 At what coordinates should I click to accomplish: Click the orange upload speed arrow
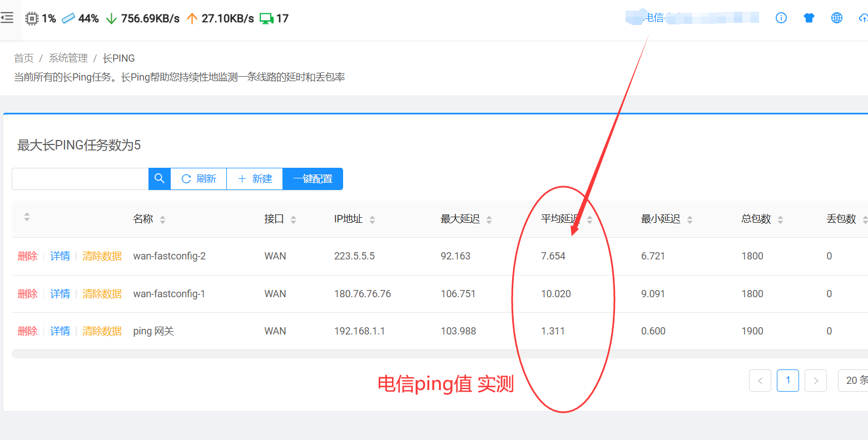(192, 18)
